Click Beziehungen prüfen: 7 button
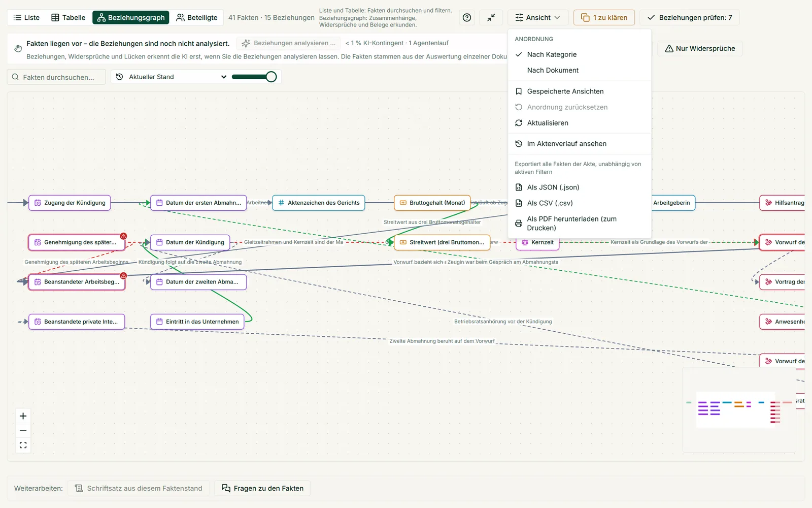 690,17
